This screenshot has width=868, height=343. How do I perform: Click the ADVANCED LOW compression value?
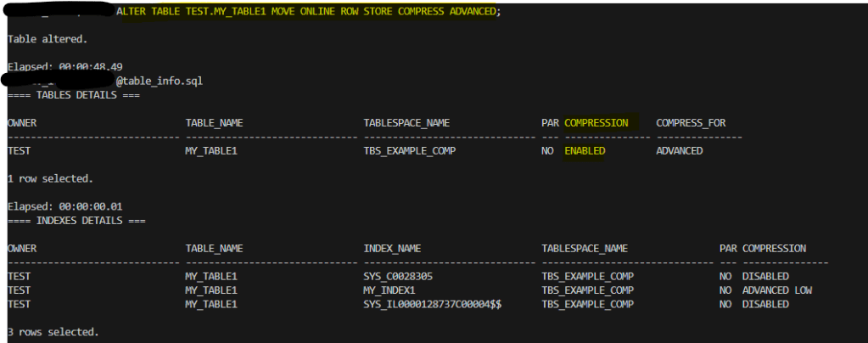[x=777, y=290]
